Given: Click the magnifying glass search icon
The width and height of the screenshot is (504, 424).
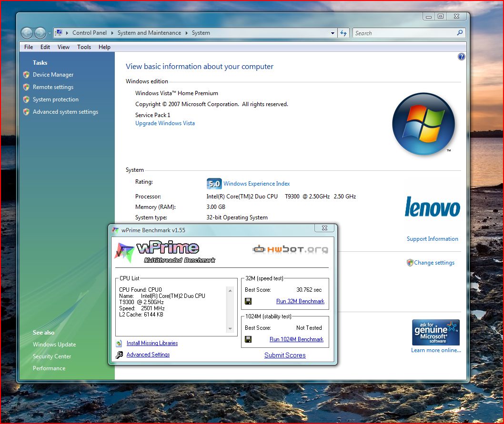Looking at the screenshot, I should tap(460, 33).
